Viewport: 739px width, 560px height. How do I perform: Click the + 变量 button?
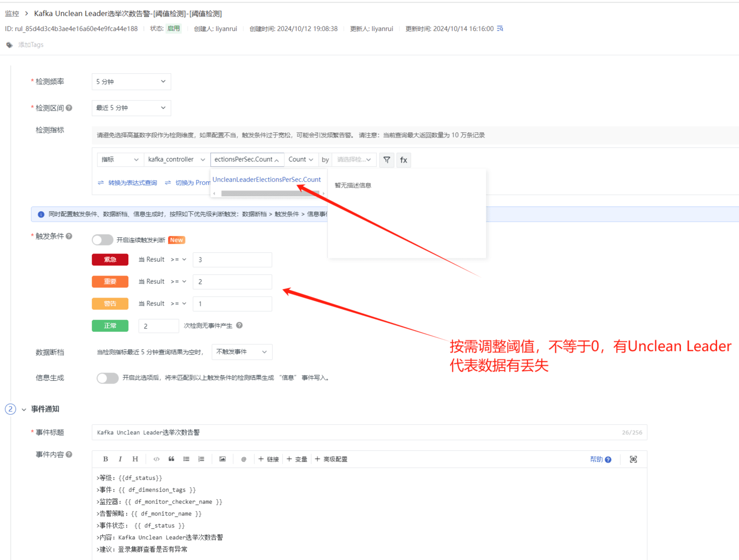(297, 459)
